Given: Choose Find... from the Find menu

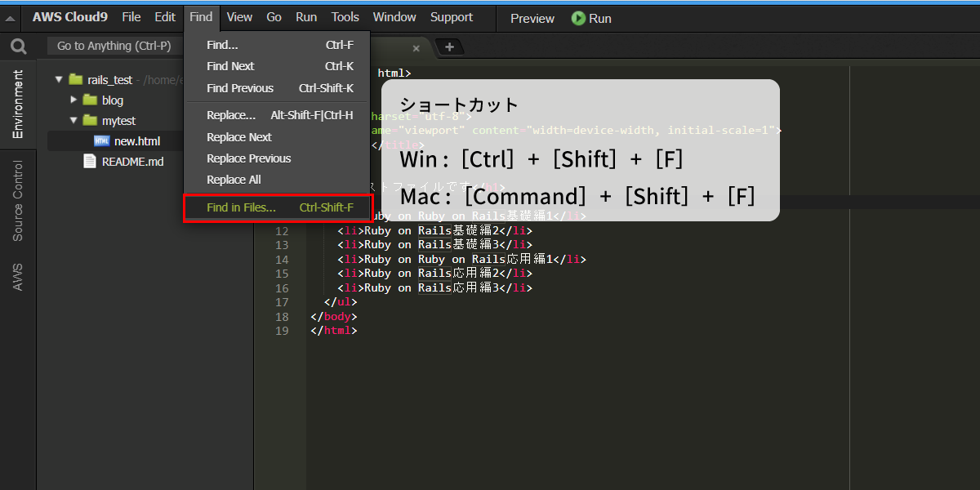Looking at the screenshot, I should point(278,45).
